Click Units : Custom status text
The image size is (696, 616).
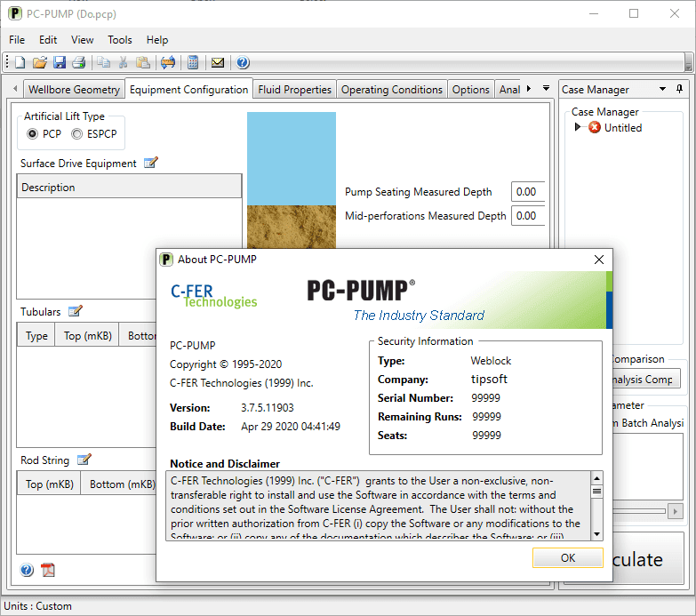point(37,606)
